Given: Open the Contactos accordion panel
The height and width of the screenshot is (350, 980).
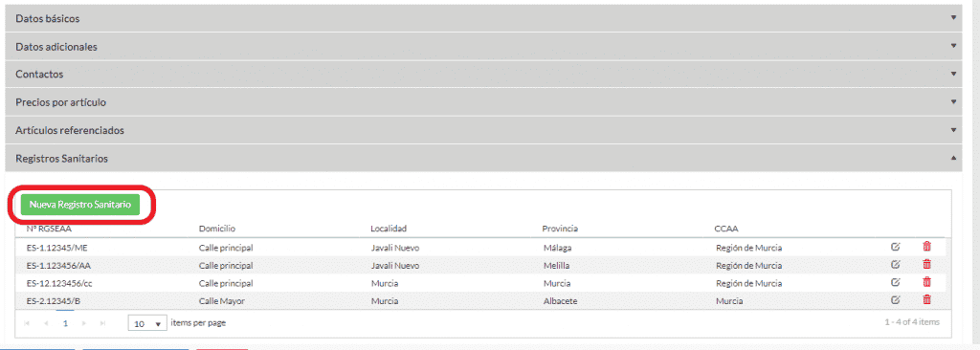Looking at the screenshot, I should click(483, 74).
